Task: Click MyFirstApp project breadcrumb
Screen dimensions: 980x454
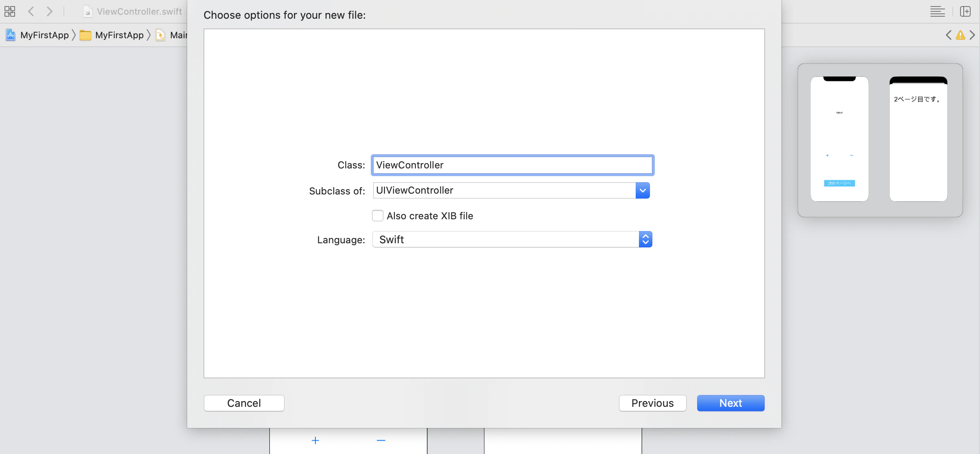Action: pos(37,35)
